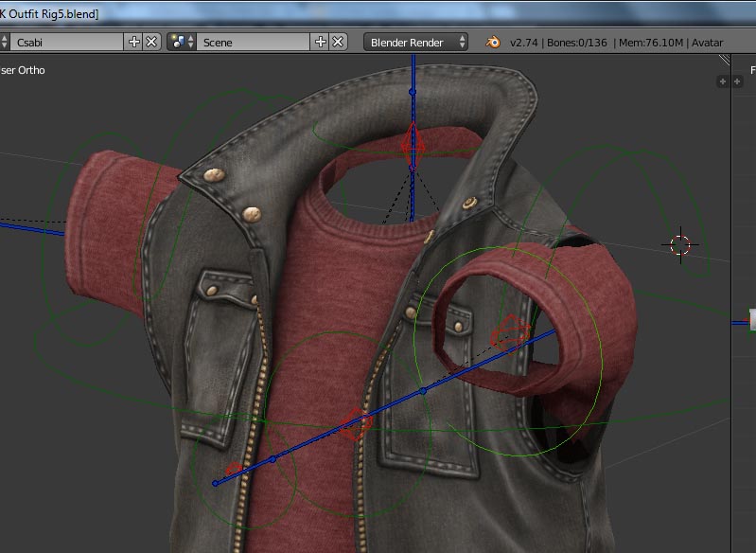Click the Outfit Rig5.blend window title
The height and width of the screenshot is (553, 756).
[48, 14]
